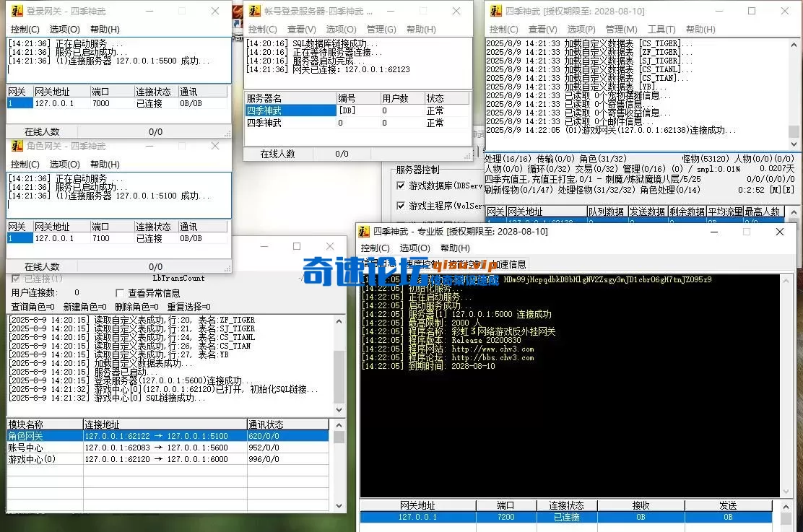Click 在线人数 status label in 帐号登录服务器
This screenshot has width=803, height=532.
[277, 154]
